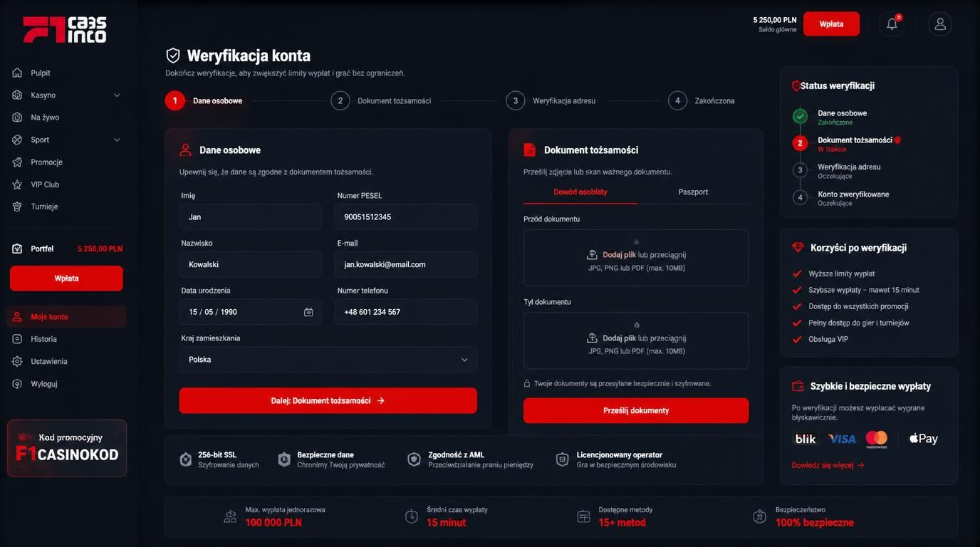Click the Pulpit home icon in sidebar

(17, 73)
